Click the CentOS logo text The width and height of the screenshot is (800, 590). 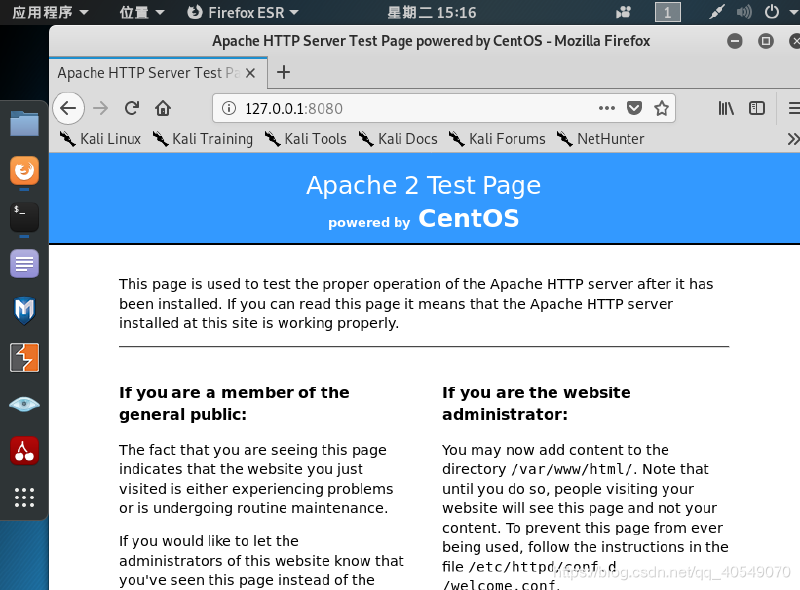(x=468, y=218)
